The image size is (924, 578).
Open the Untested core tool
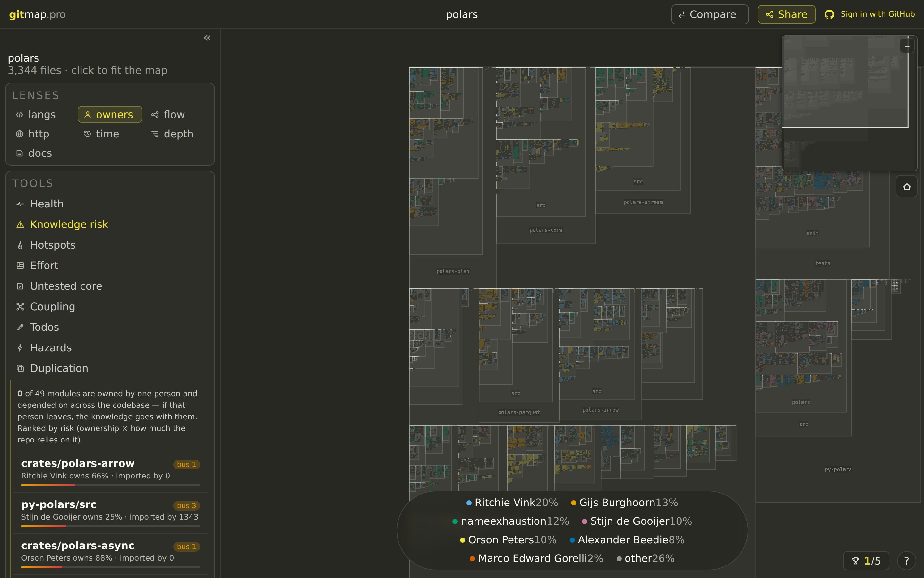click(110, 286)
